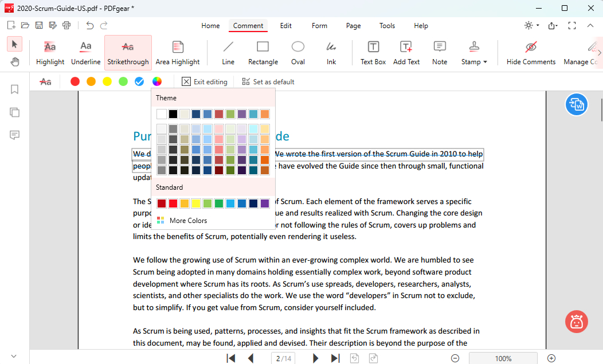Collapse the ribbon with the chevron
The image size is (603, 364).
(590, 26)
